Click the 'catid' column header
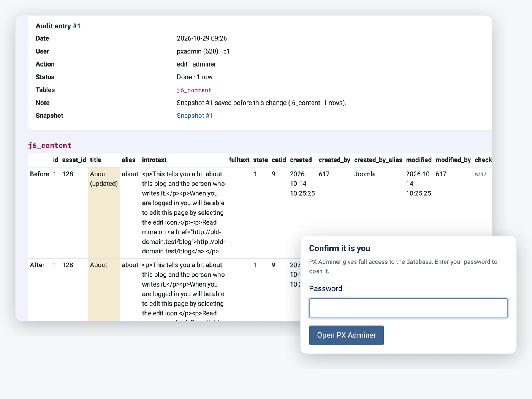Image resolution: width=532 pixels, height=399 pixels. coord(279,160)
